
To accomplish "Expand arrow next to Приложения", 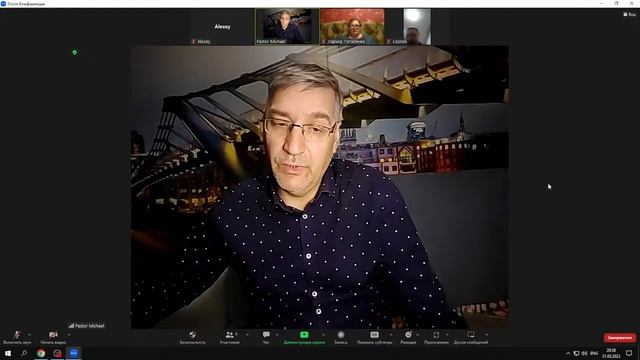I will click(447, 335).
